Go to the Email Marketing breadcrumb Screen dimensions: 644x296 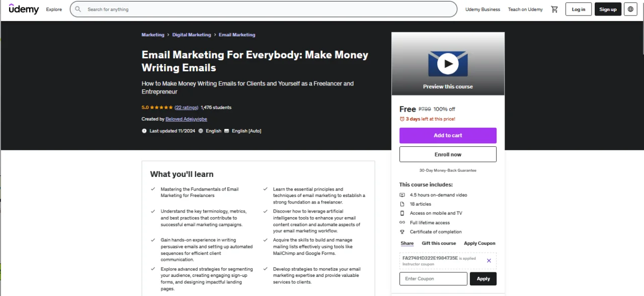[x=237, y=35]
